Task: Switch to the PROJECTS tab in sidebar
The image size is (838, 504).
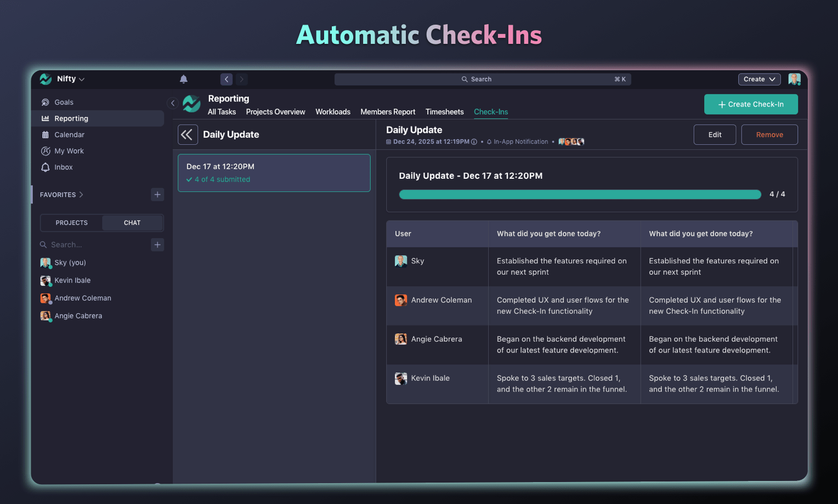Action: (71, 223)
